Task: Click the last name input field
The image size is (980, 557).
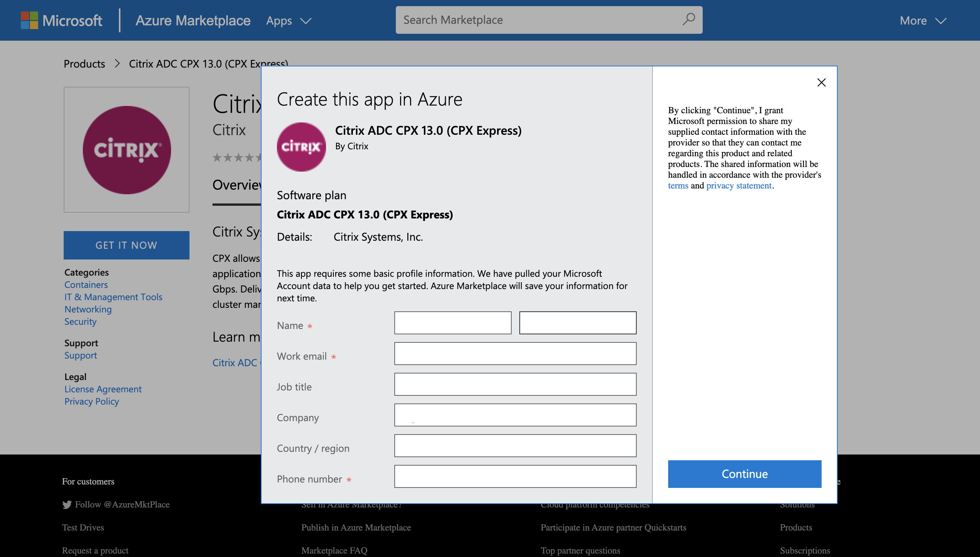Action: (578, 323)
